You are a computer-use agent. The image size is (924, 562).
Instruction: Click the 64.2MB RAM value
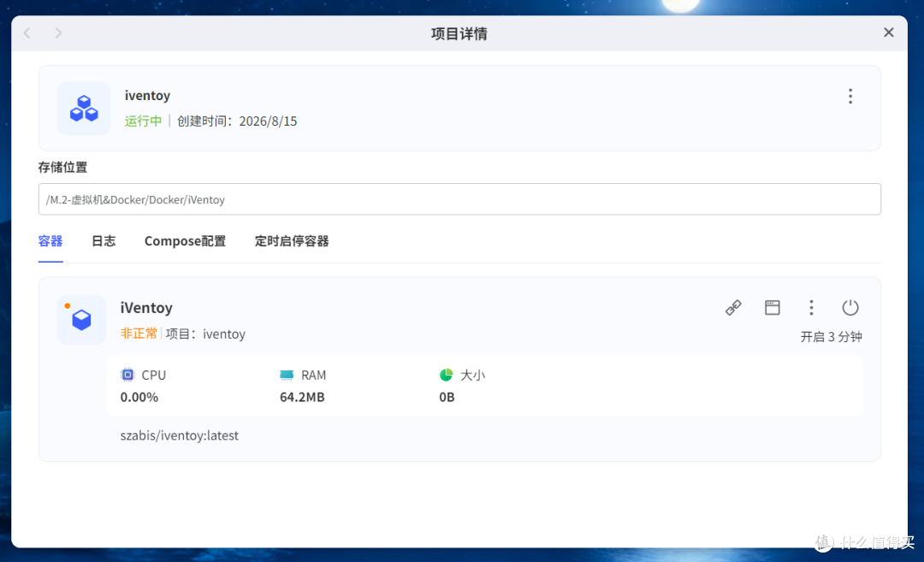click(x=302, y=397)
